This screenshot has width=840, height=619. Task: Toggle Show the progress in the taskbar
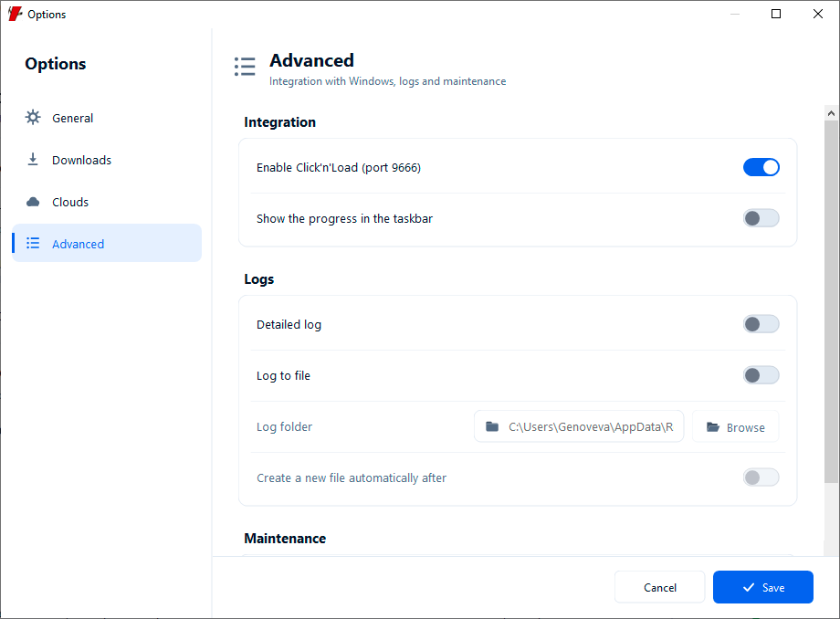[761, 218]
